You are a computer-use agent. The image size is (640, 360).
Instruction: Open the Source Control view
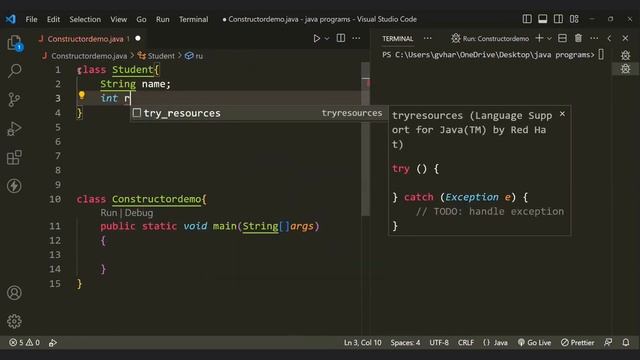[14, 100]
